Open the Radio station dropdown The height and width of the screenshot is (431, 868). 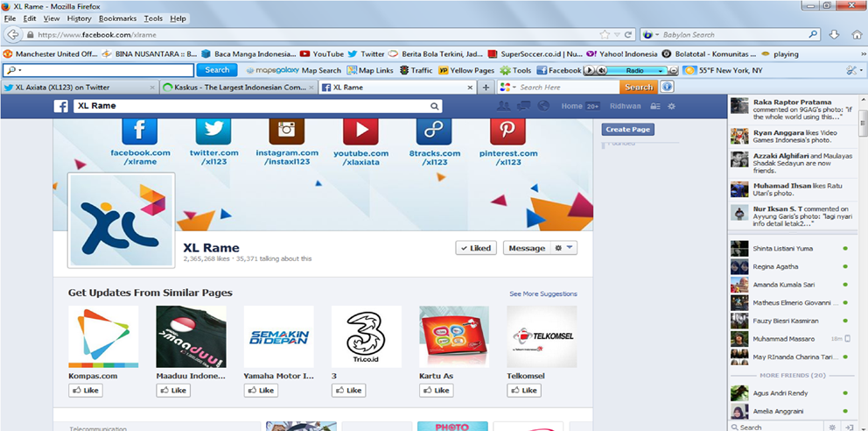661,71
